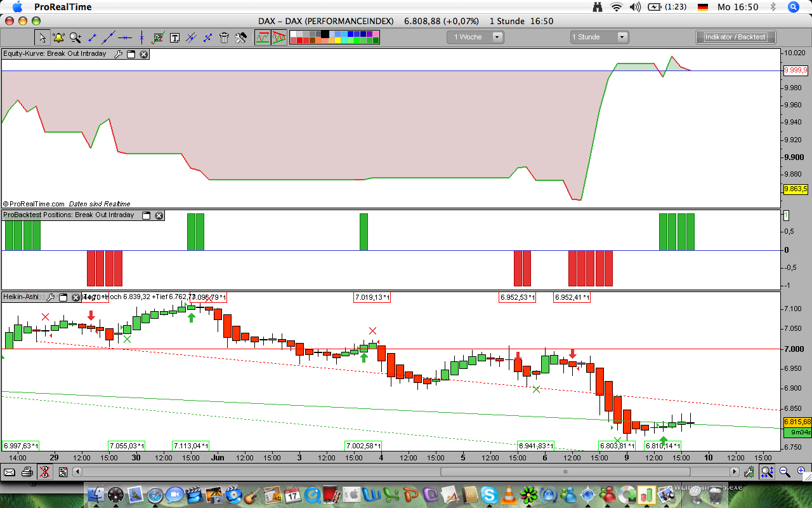This screenshot has width=812, height=508.
Task: Select the magnifier zoom tool in toolbar
Action: pyautogui.click(x=75, y=37)
